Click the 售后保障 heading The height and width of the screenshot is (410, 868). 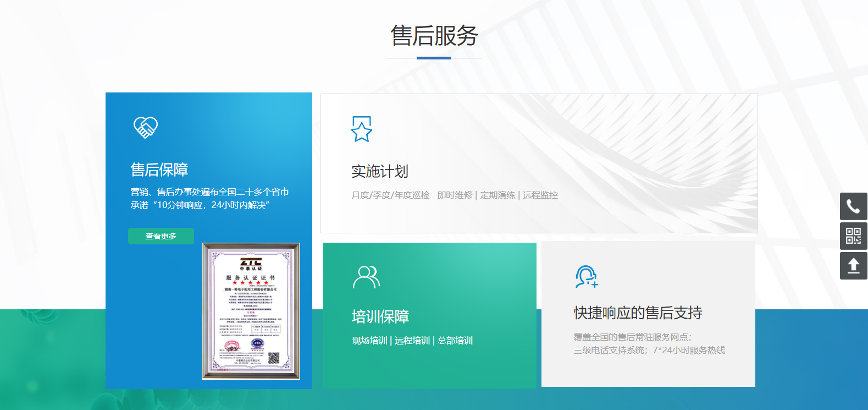click(159, 170)
